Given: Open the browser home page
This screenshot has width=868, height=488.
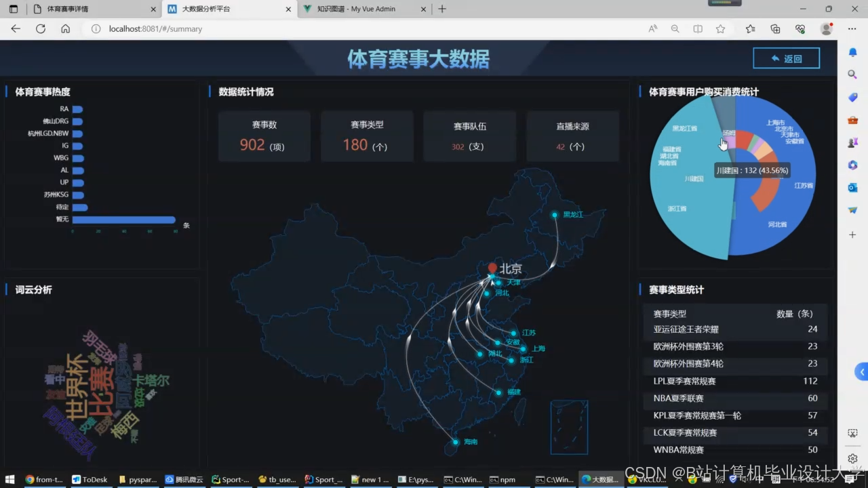Looking at the screenshot, I should (x=65, y=28).
